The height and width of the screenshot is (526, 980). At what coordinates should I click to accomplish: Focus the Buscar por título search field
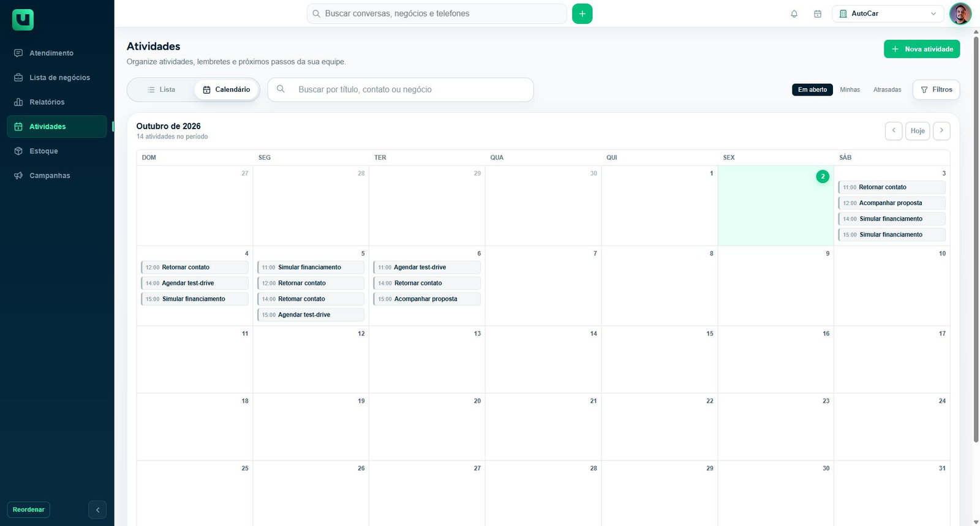coord(401,89)
